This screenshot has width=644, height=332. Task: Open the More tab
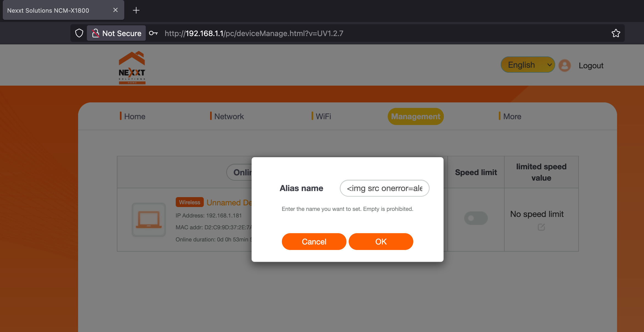click(510, 116)
